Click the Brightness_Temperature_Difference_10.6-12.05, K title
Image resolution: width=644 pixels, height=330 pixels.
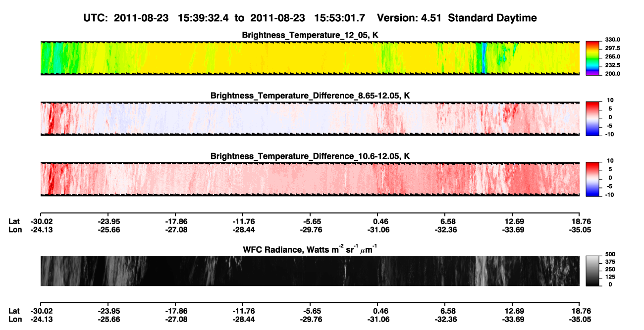[x=310, y=156]
